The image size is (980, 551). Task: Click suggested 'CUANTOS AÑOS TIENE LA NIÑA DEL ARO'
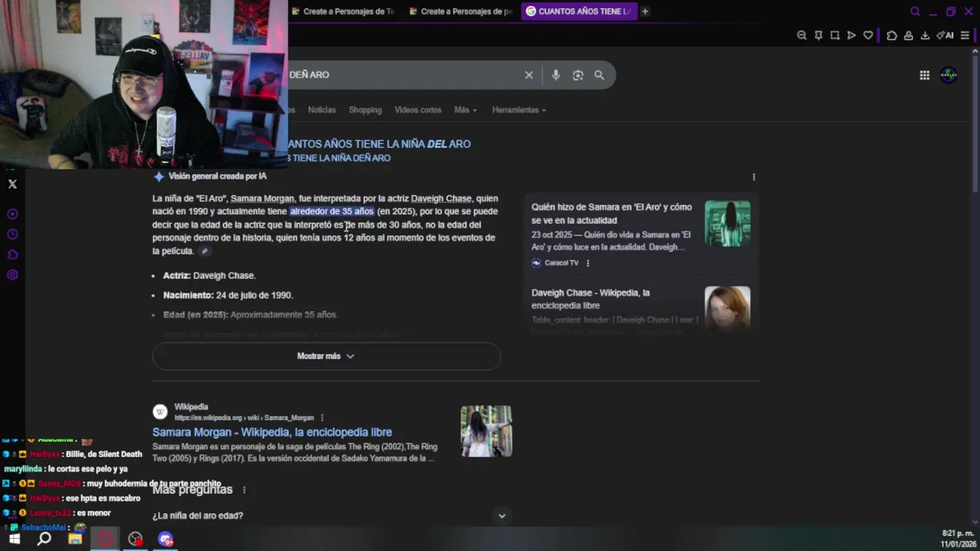tap(380, 144)
